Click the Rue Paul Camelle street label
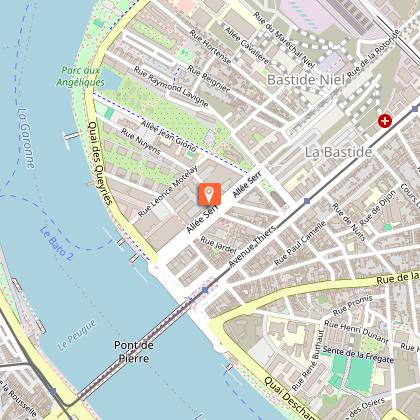The width and height of the screenshot is (420, 420). pos(300,243)
